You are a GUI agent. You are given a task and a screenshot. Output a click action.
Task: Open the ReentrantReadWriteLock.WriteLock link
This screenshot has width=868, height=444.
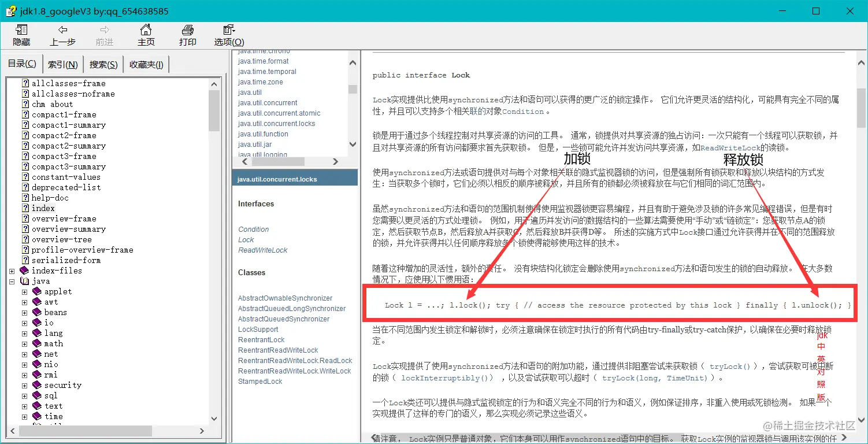pyautogui.click(x=294, y=371)
